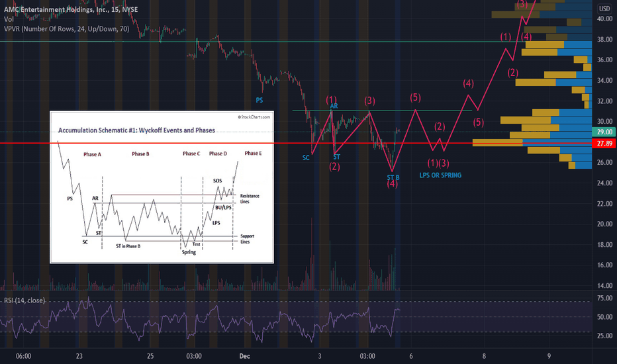Click the 38.00 price axis value
The image size is (617, 364).
click(604, 39)
